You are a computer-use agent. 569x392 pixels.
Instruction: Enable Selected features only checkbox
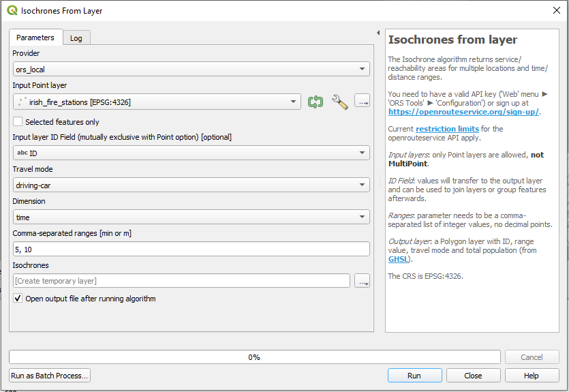click(18, 121)
